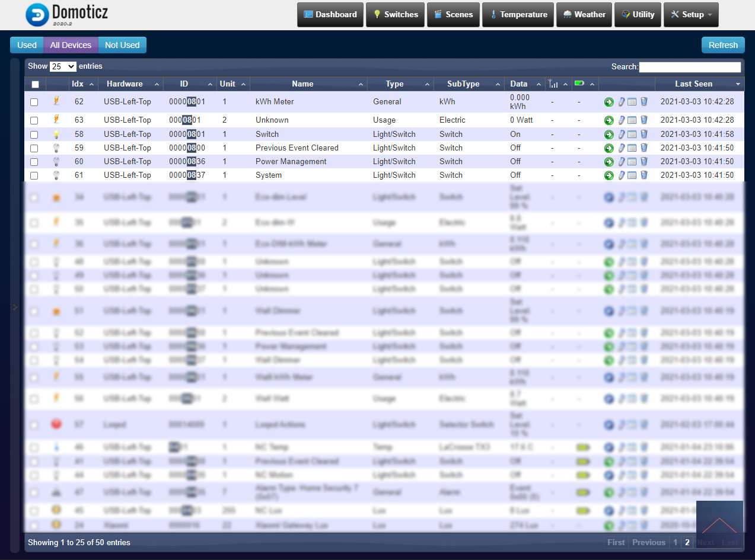Click trash icon for System device

tap(643, 175)
